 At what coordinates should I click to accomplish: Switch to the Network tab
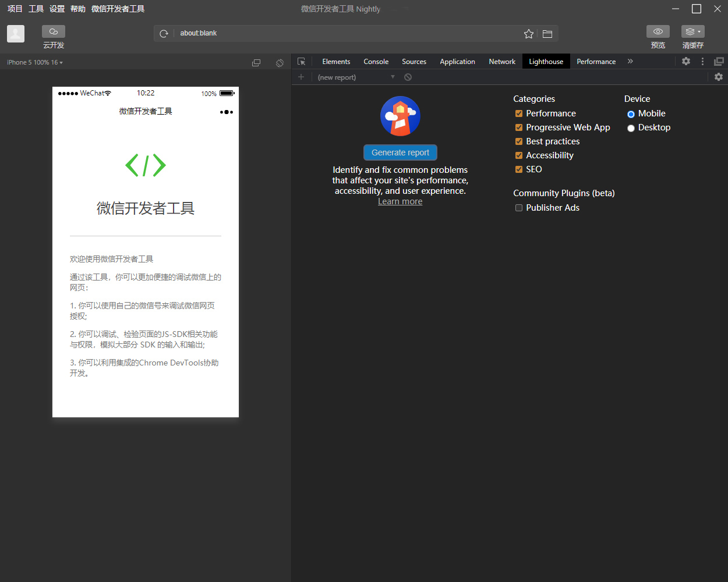coord(501,62)
